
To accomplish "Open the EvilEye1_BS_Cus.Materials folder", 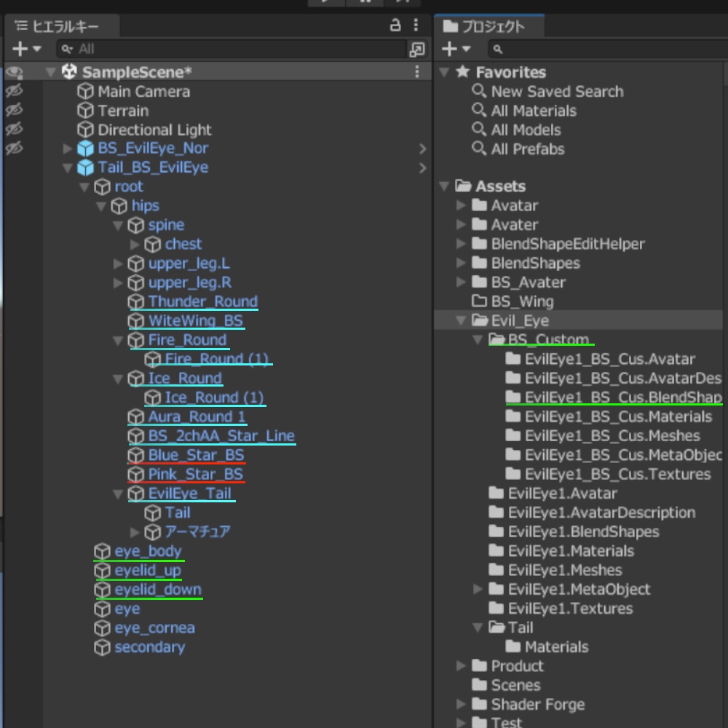I will tap(618, 416).
